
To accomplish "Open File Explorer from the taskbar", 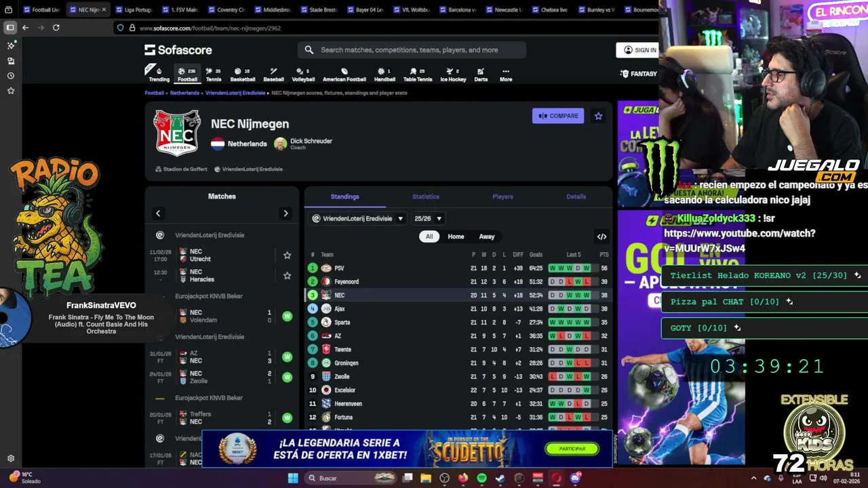I will [426, 478].
